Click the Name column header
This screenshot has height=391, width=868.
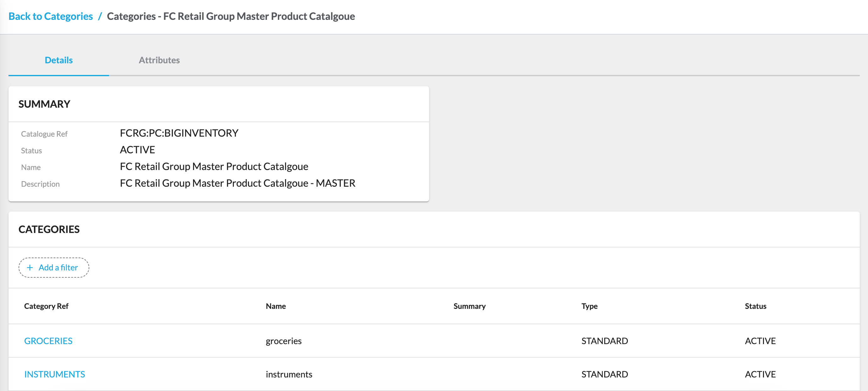[x=276, y=306]
